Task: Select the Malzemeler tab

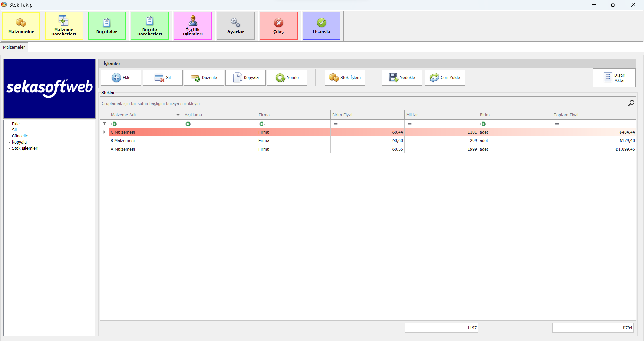Action: point(14,47)
